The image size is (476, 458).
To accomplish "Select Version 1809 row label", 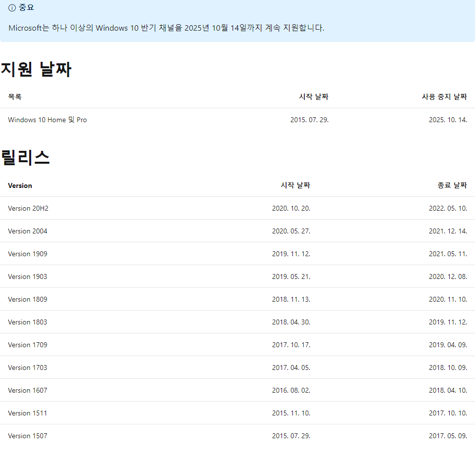I will pos(28,300).
